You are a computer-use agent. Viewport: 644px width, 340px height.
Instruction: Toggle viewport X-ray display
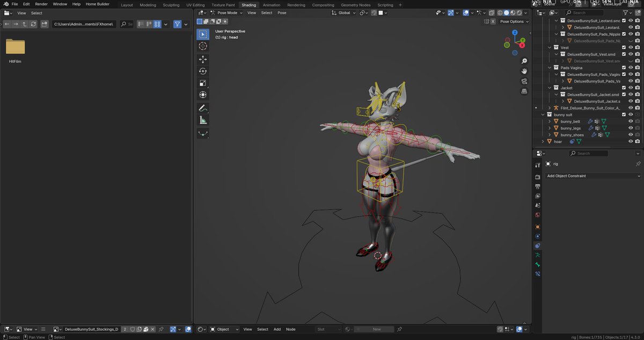pos(491,12)
